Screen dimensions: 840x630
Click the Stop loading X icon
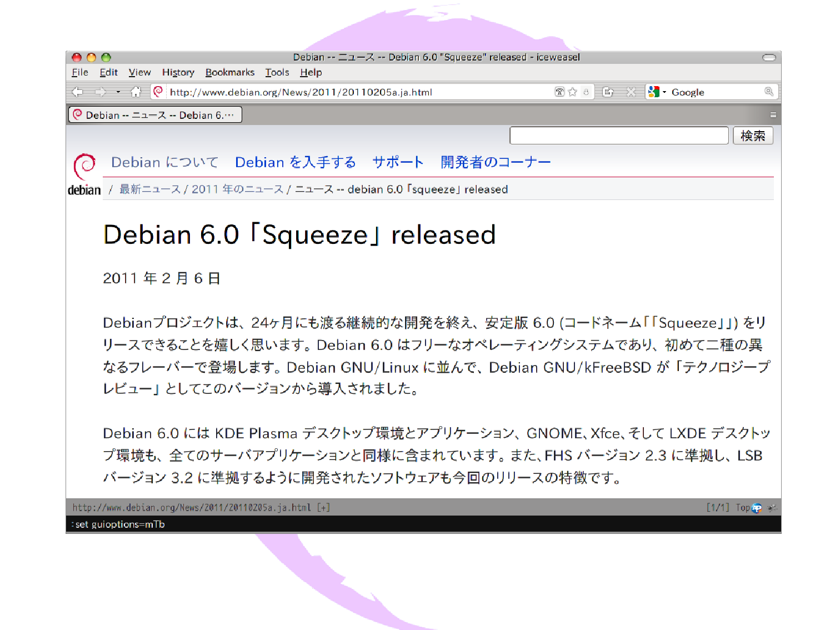pos(631,92)
